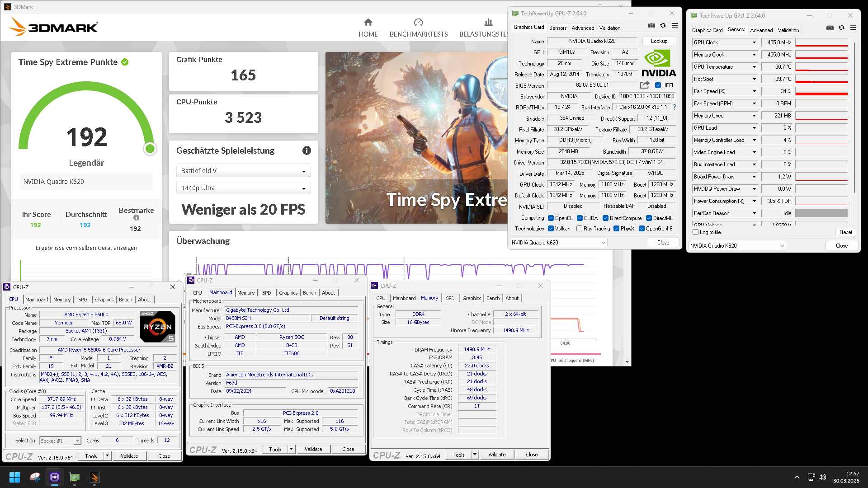
Task: Toggle the UEFI checkbox in GPU-Z
Action: point(658,85)
